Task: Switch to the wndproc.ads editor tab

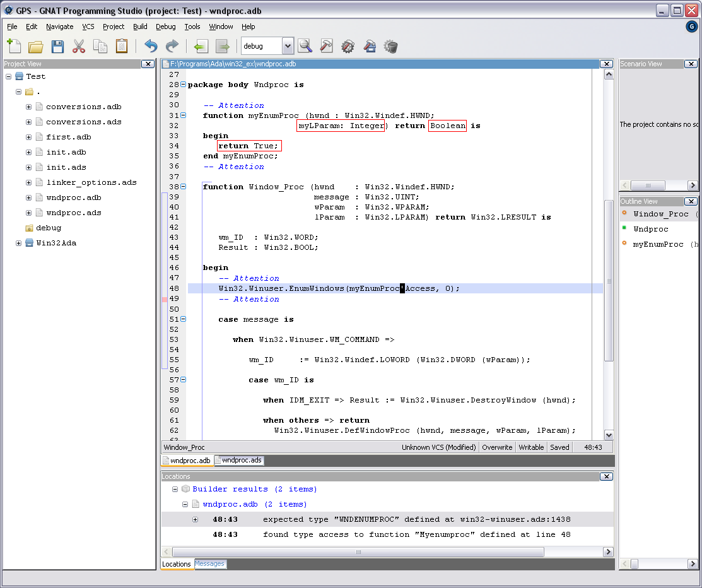Action: (x=239, y=460)
